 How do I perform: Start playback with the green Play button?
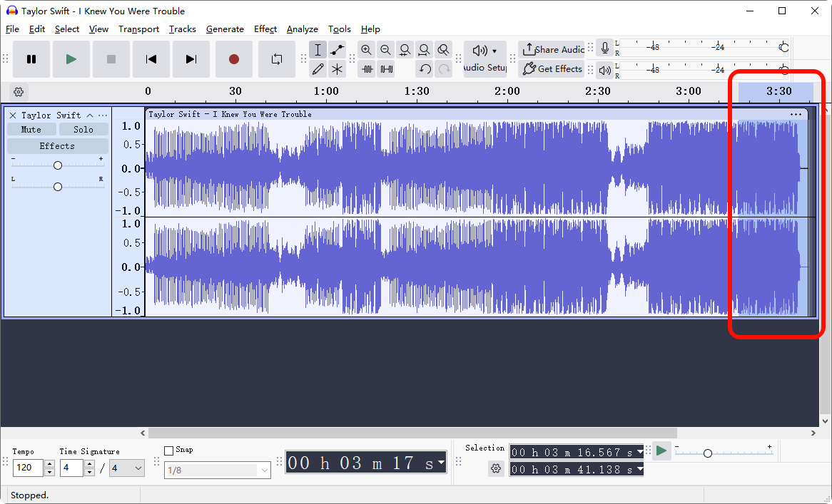71,59
